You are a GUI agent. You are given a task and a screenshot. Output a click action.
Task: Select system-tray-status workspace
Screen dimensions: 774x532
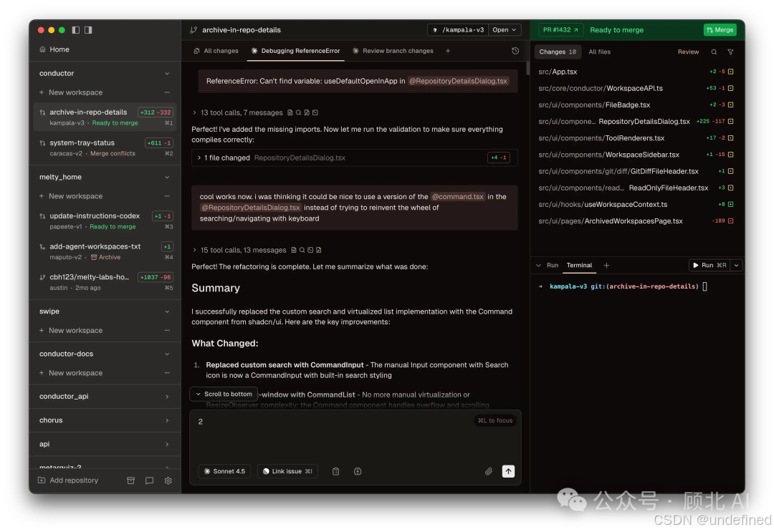click(x=105, y=148)
